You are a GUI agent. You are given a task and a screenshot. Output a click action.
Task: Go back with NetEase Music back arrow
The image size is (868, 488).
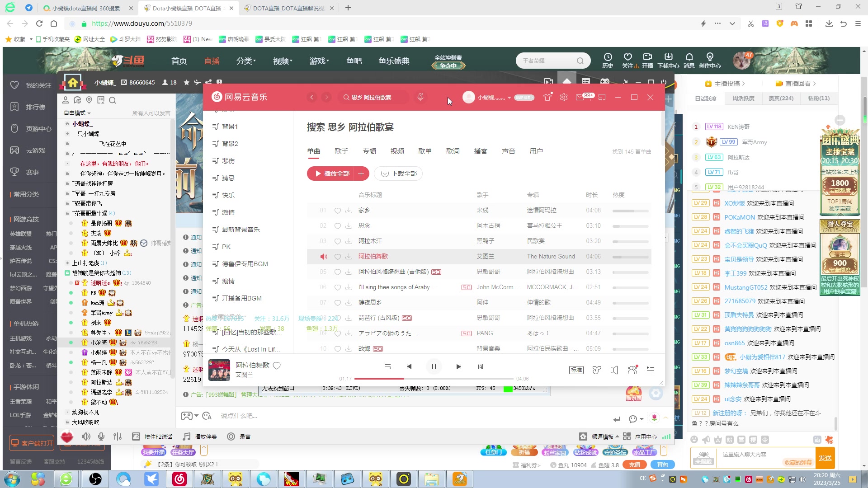(x=311, y=97)
